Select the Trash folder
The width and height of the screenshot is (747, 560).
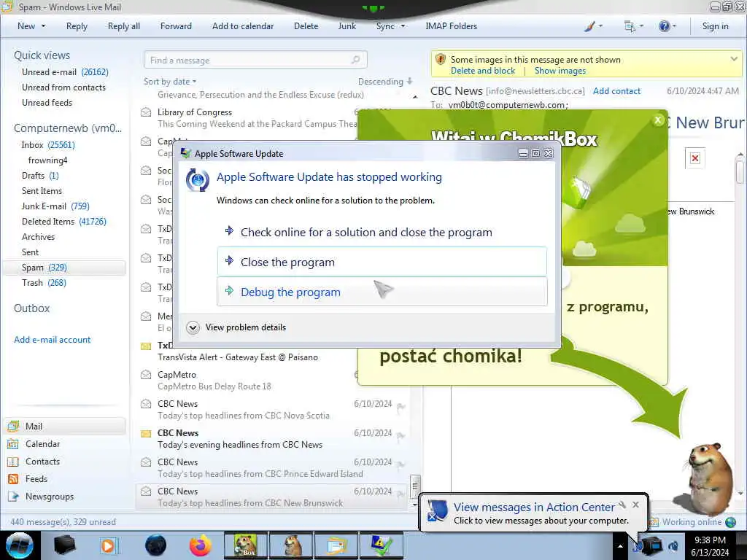[44, 283]
